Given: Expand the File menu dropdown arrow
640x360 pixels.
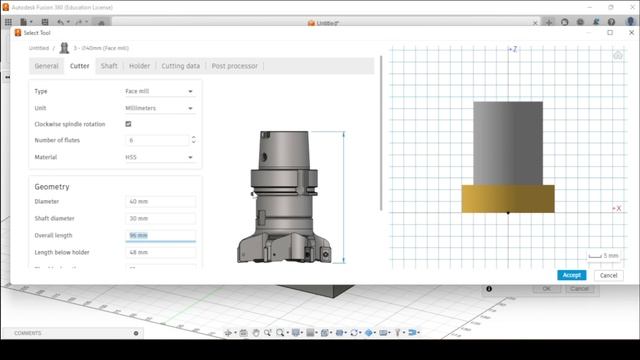Looking at the screenshot, I should click(31, 22).
